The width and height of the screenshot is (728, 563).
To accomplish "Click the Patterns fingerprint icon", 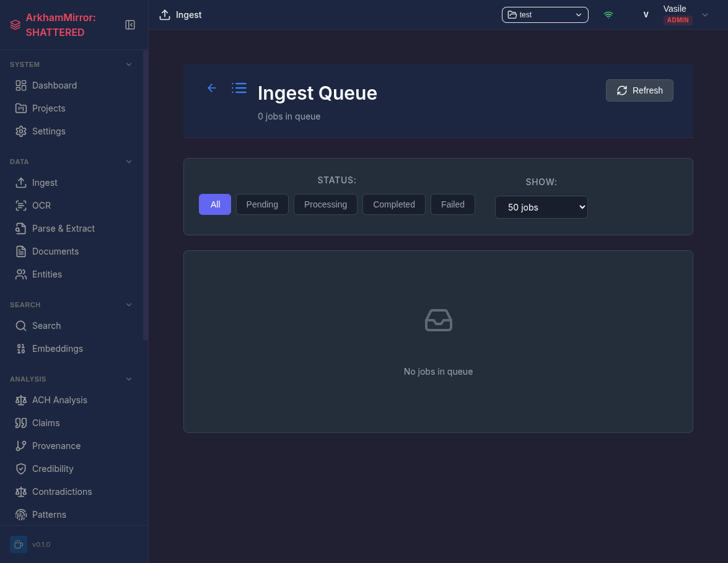I will [21, 515].
